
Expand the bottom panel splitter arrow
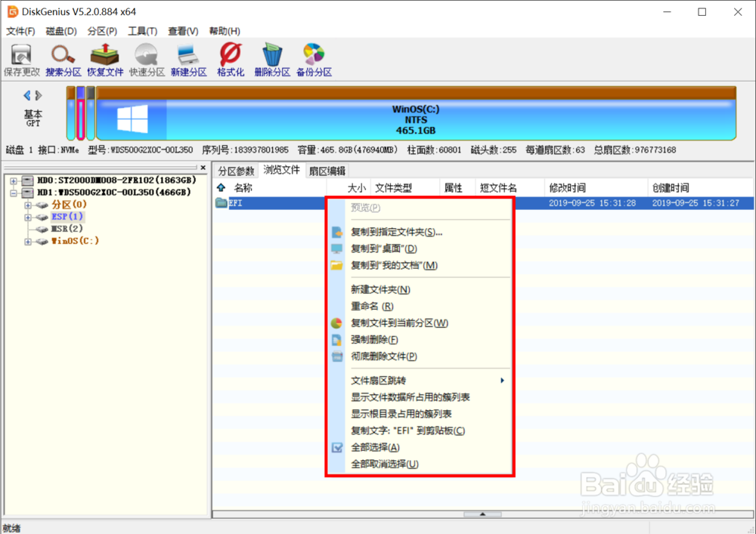482,514
